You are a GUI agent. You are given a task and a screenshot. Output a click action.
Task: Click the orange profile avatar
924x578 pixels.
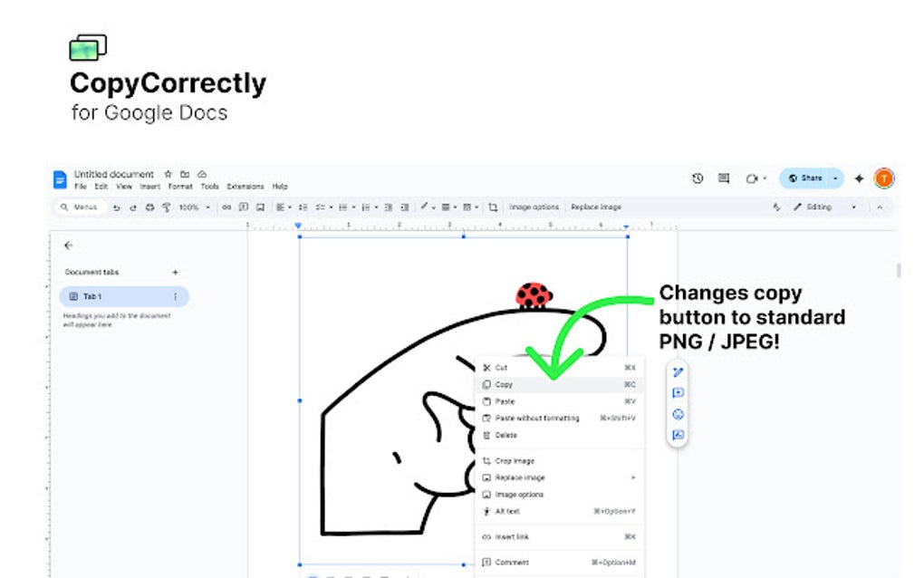coord(883,178)
